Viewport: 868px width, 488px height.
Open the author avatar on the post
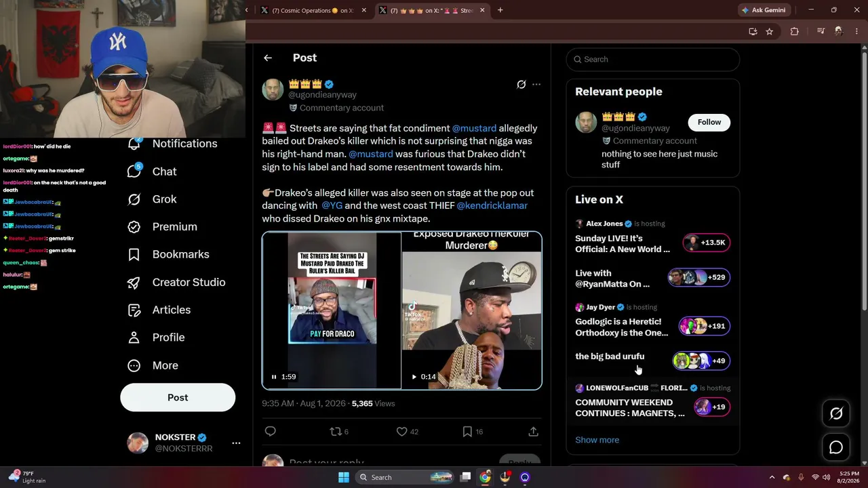pos(273,89)
